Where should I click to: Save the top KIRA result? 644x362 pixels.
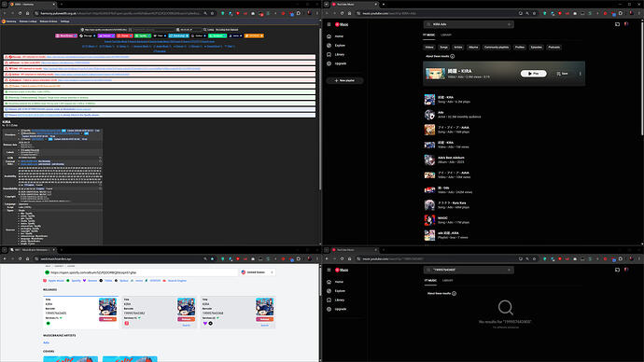pos(562,74)
